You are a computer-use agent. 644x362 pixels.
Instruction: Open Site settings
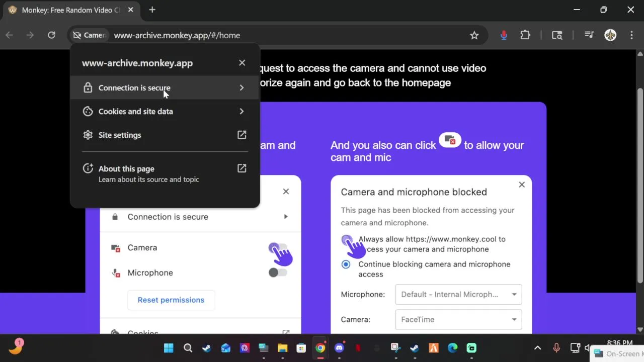click(x=165, y=135)
